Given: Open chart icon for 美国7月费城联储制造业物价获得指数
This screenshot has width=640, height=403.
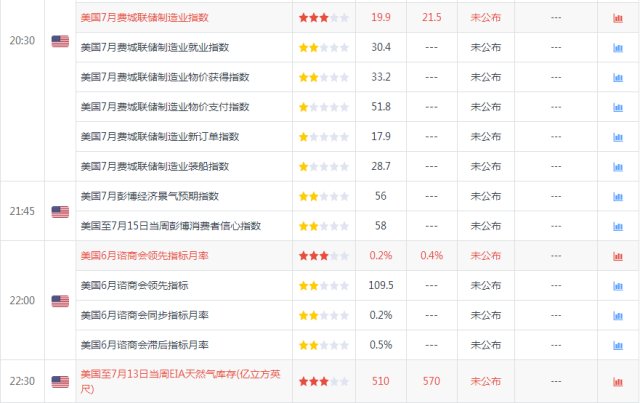Looking at the screenshot, I should click(x=618, y=78).
